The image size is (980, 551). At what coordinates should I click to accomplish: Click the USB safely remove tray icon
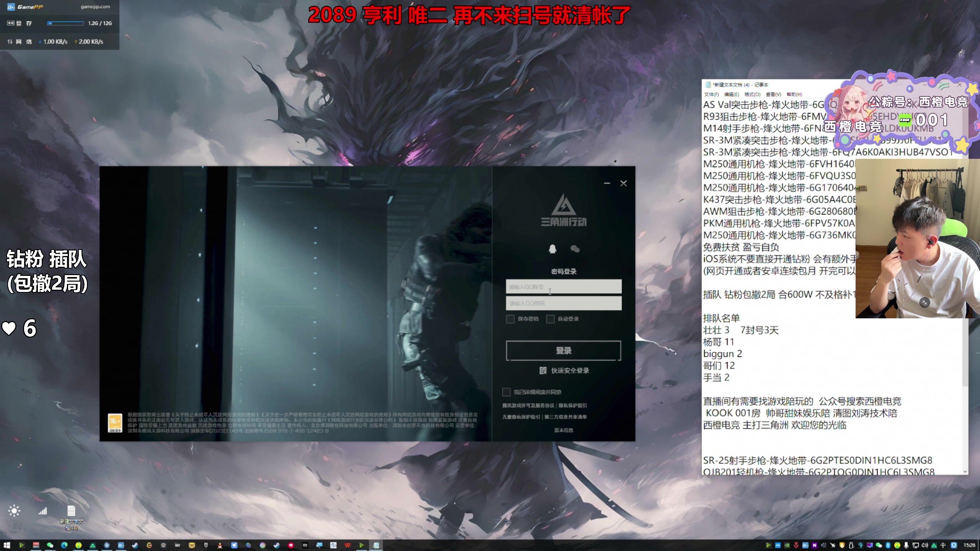tap(851, 545)
